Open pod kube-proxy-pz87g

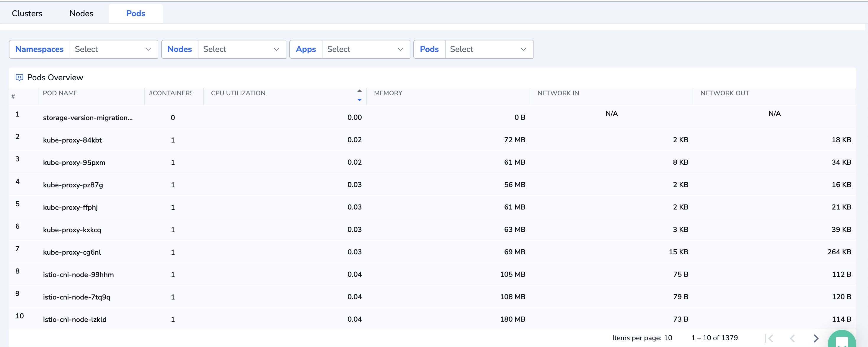[73, 185]
